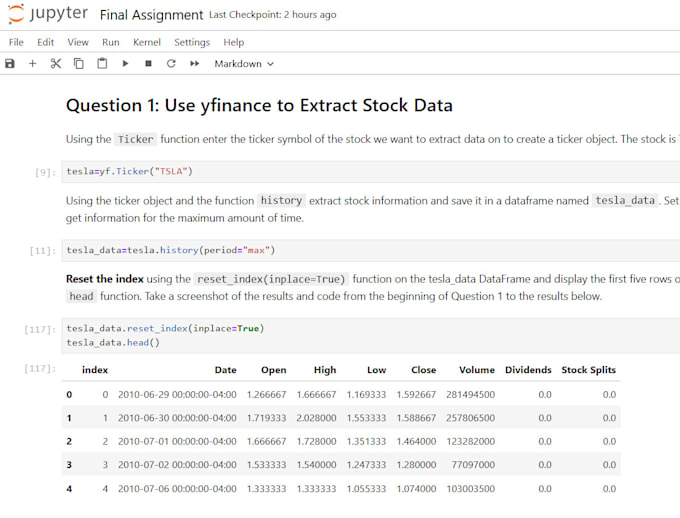The image size is (680, 518).
Task: Open the Kernel menu
Action: 147,42
